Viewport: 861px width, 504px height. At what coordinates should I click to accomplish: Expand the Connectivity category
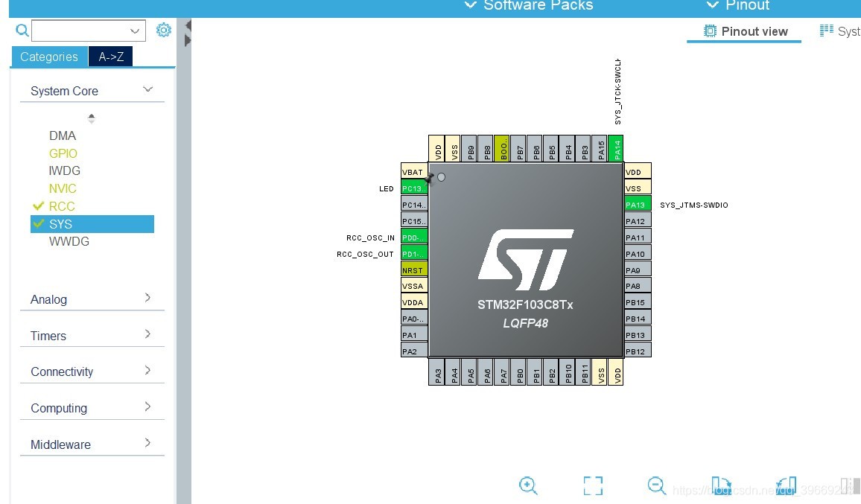click(x=147, y=370)
